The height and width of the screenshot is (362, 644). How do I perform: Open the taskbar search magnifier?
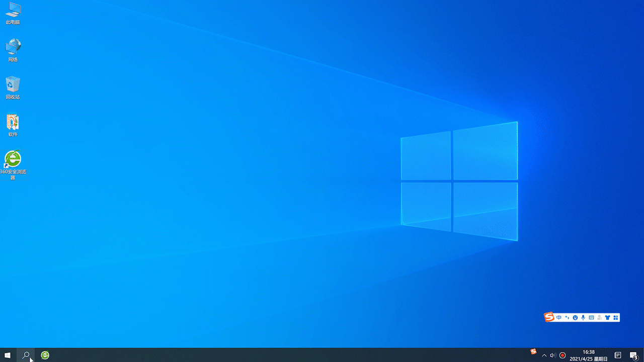coord(26,355)
